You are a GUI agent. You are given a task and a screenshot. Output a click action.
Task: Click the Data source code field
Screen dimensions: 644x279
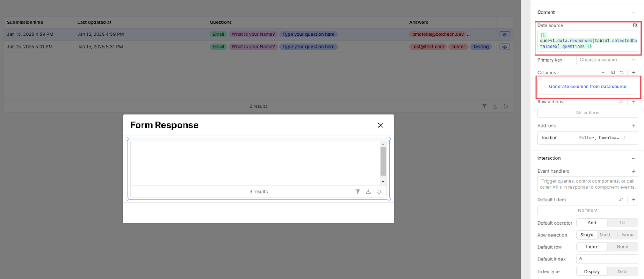(x=588, y=41)
